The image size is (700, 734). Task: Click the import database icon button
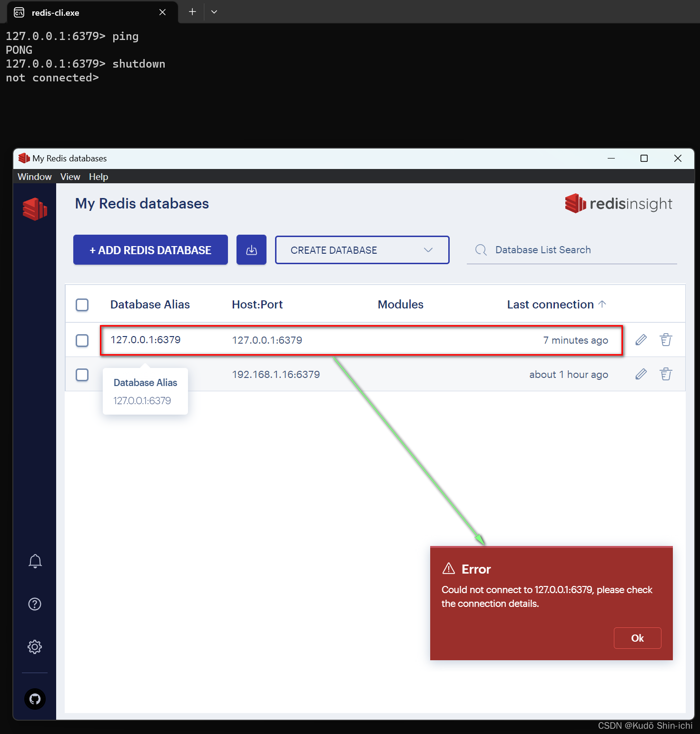[x=251, y=250]
